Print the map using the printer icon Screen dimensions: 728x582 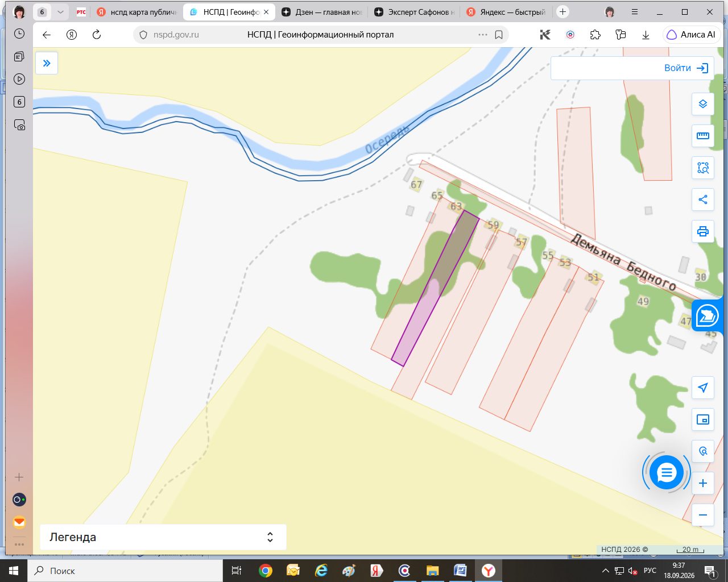(703, 231)
